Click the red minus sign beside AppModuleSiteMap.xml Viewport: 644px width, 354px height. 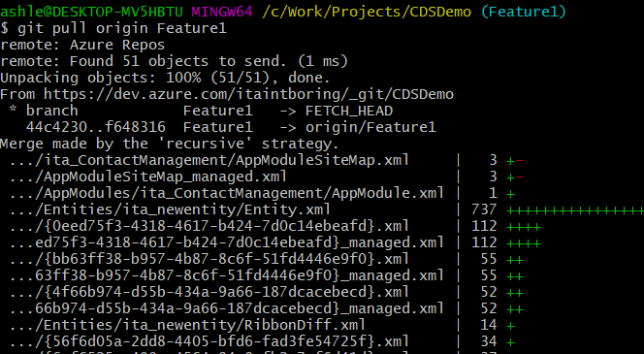pos(520,161)
